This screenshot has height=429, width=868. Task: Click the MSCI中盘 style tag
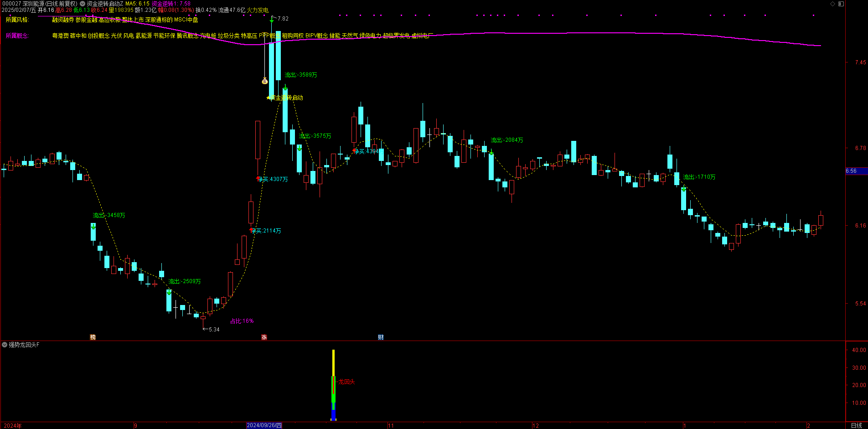tap(186, 20)
